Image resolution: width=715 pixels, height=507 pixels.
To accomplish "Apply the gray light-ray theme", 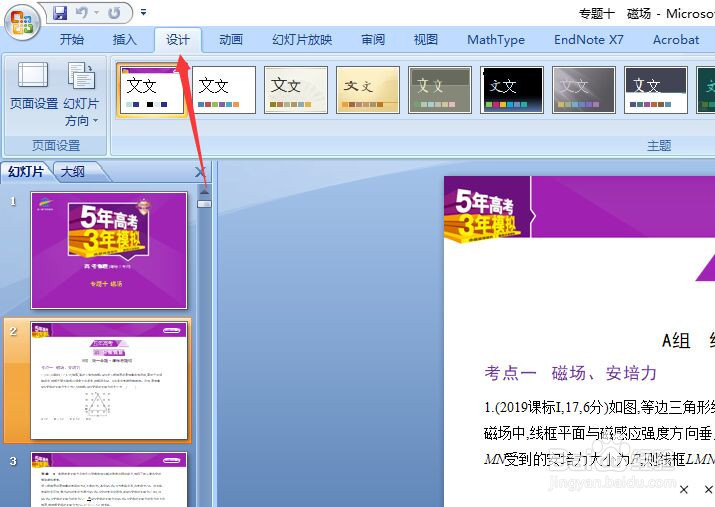I will coord(584,90).
